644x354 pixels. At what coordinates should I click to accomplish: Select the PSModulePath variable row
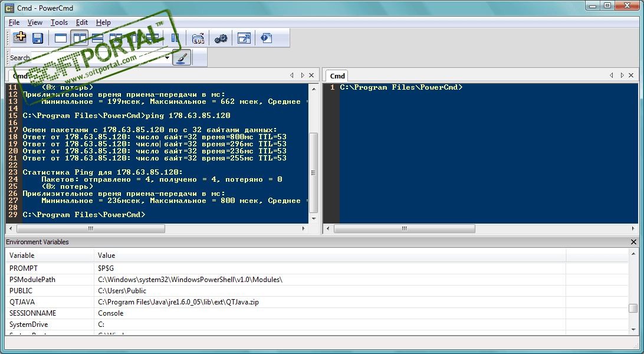317,280
